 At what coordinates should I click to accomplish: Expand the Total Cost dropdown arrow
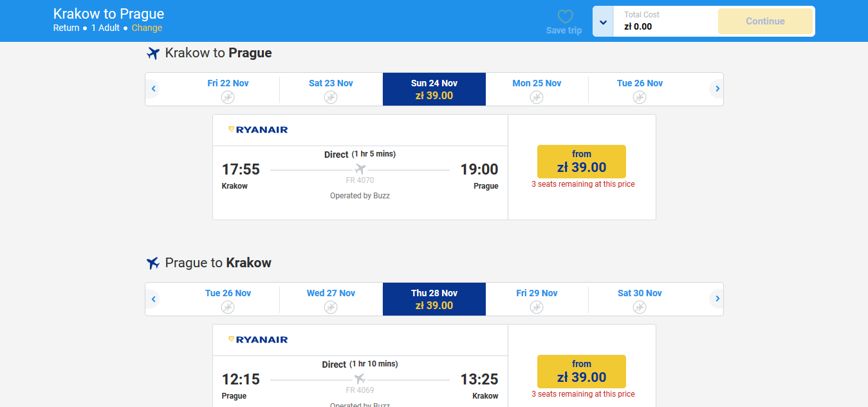(x=603, y=22)
